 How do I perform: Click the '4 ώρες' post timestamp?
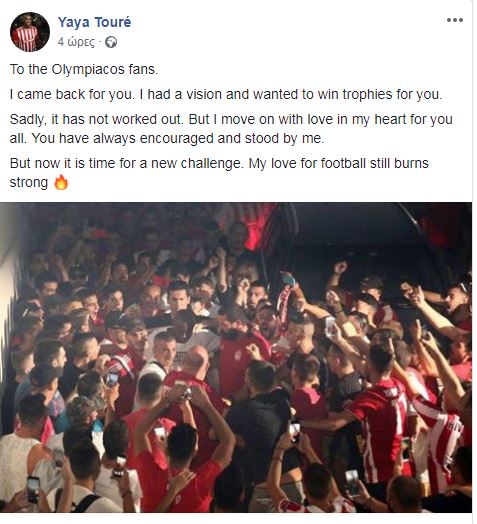[x=76, y=42]
